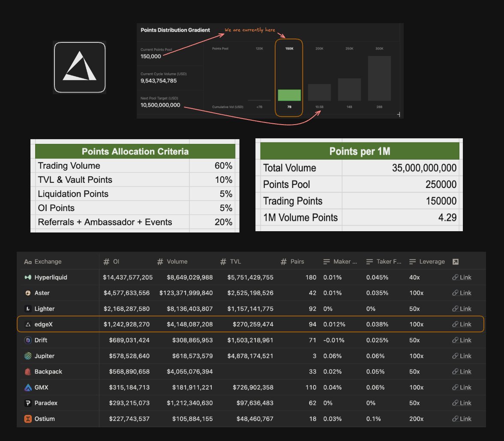Click the edgeX triangle logo tile
Viewport: 504px width, 441px height.
pos(80,68)
